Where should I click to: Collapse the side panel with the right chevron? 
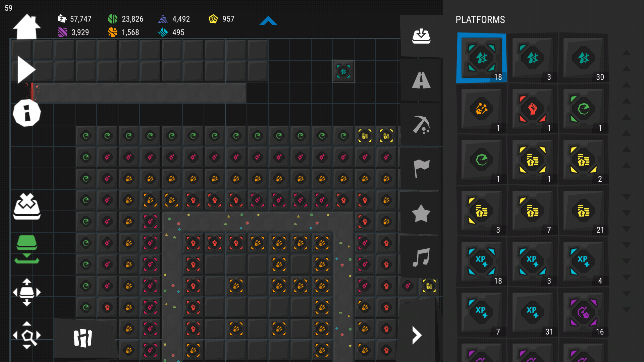(416, 335)
